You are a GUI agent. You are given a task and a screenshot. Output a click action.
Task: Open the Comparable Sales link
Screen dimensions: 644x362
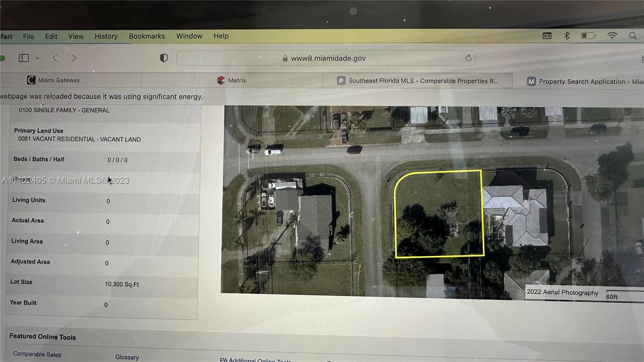click(37, 354)
